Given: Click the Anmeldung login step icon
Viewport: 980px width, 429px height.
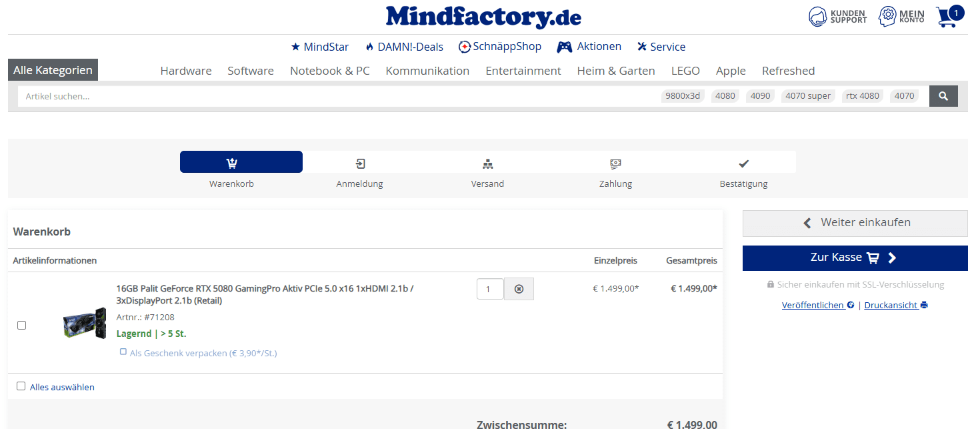Looking at the screenshot, I should click(x=360, y=163).
